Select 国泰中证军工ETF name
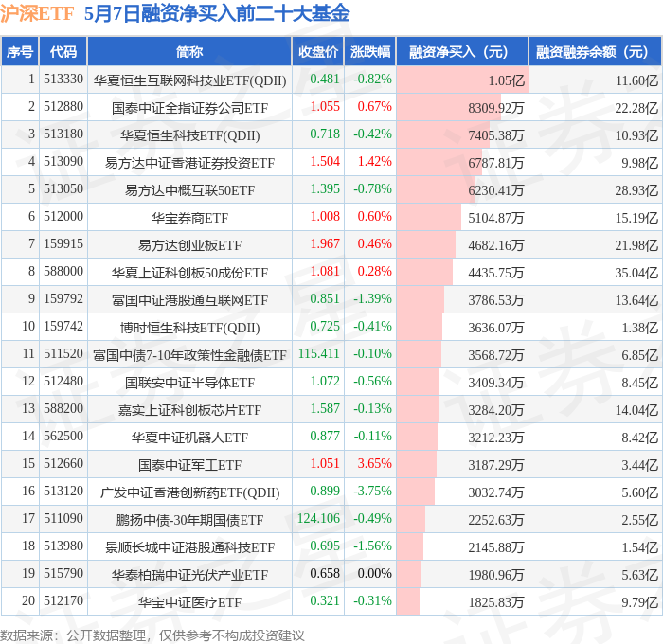Screen dimensions: 663x644 (x=189, y=465)
